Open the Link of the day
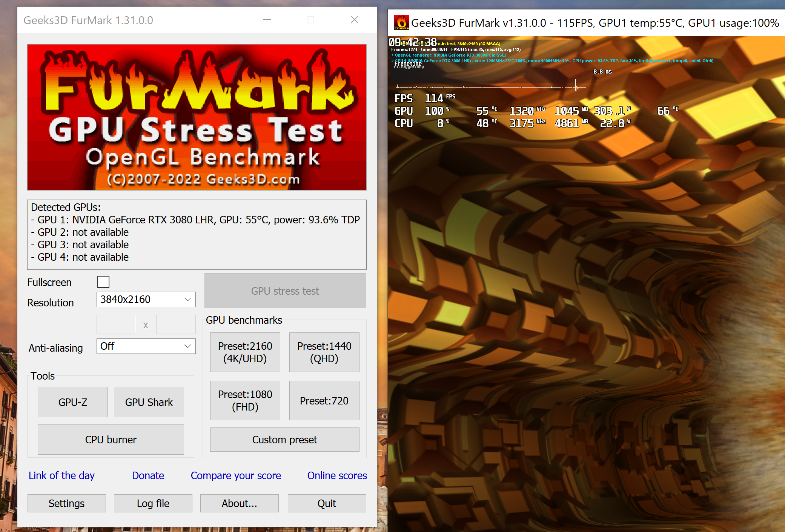The height and width of the screenshot is (532, 785). tap(61, 475)
